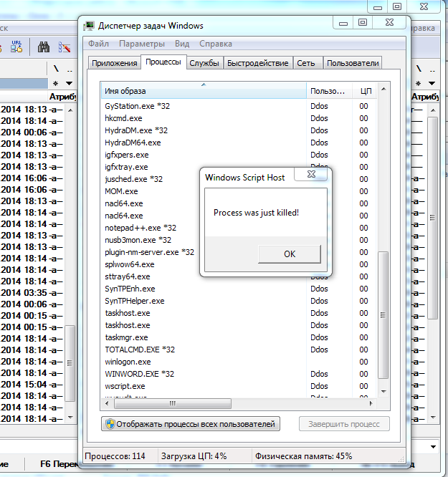
Task: Click the Завершить процесс button
Action: (x=344, y=424)
